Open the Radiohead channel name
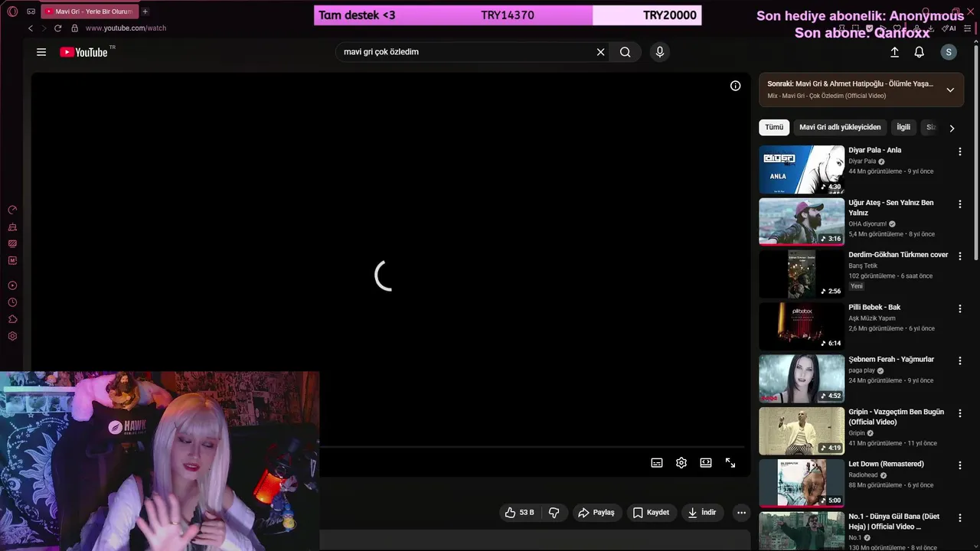This screenshot has width=980, height=551. click(x=864, y=475)
